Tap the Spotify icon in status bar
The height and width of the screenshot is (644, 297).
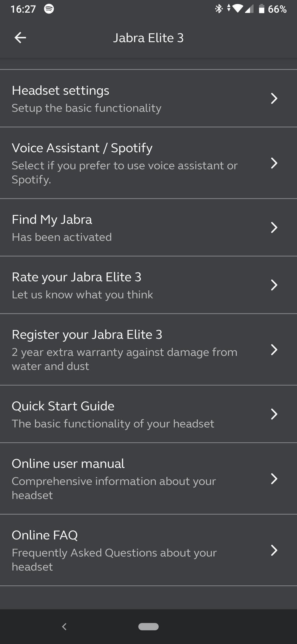pyautogui.click(x=49, y=9)
